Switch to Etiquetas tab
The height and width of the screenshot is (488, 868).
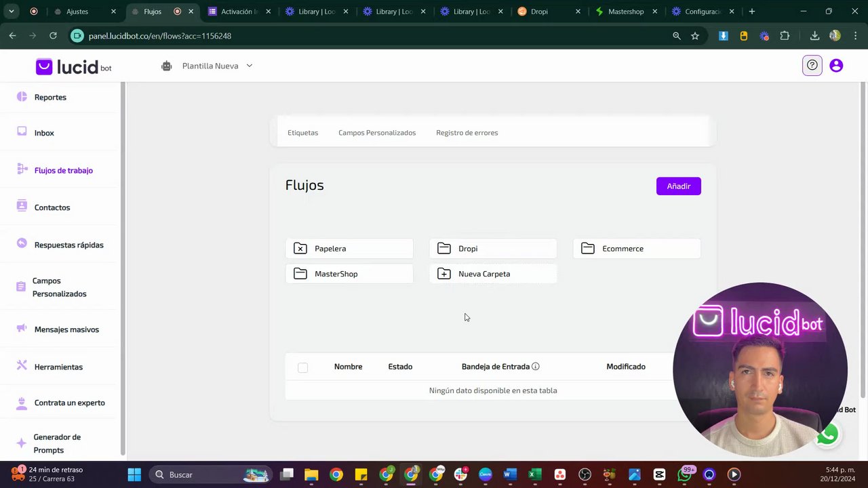click(x=302, y=132)
